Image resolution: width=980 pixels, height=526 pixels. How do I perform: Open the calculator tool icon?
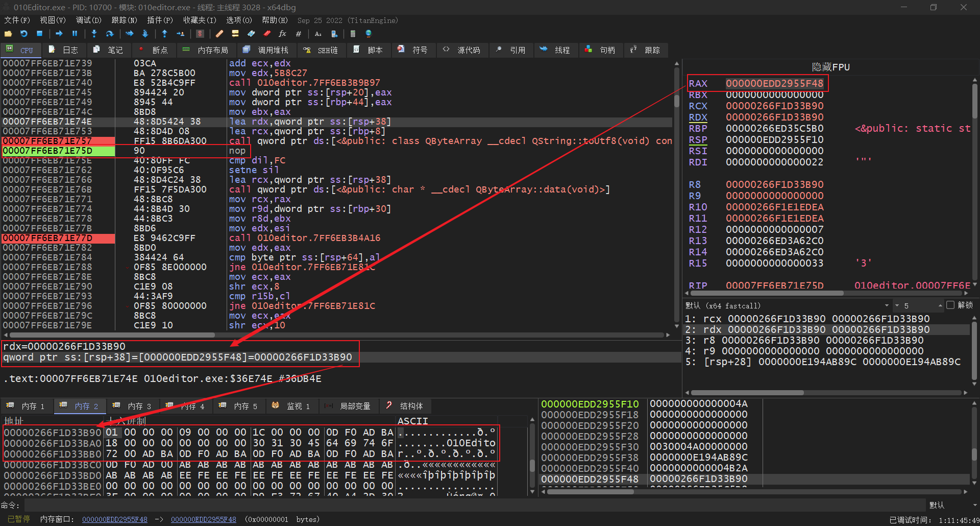point(353,34)
